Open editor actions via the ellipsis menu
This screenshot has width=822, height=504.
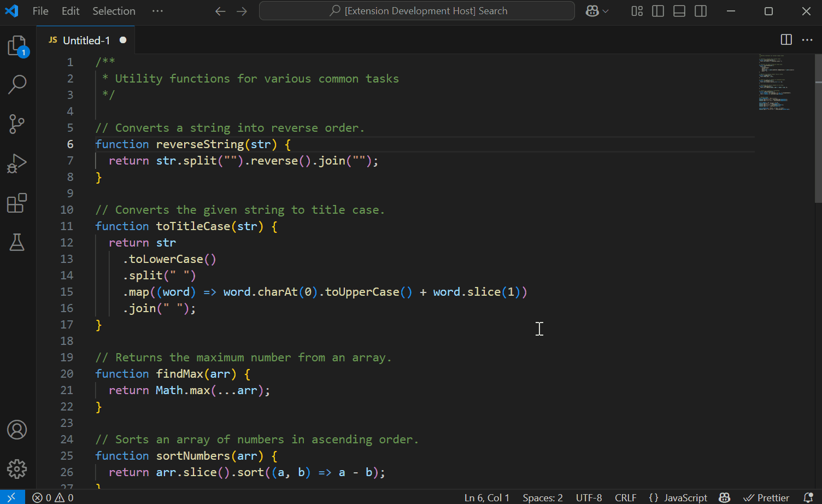tap(807, 39)
